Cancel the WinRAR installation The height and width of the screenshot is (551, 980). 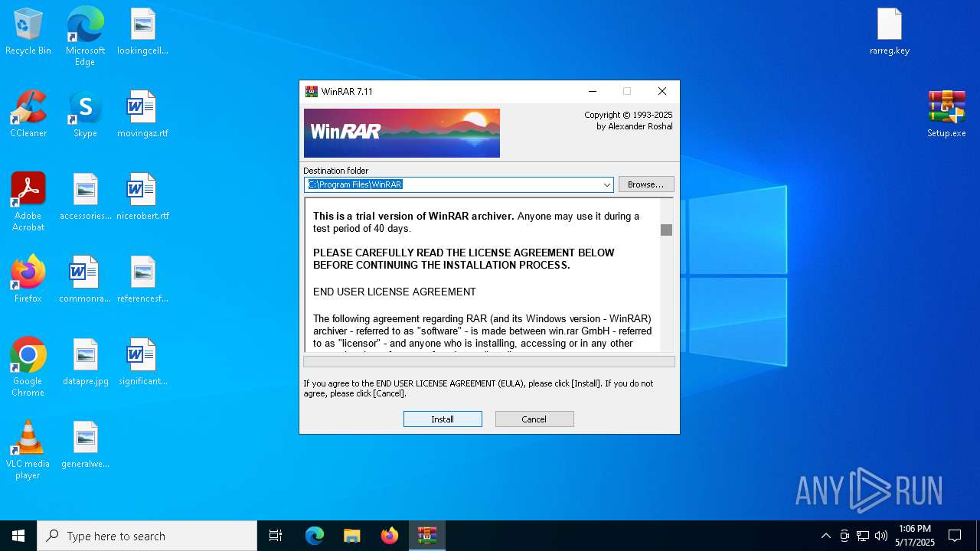tap(534, 419)
